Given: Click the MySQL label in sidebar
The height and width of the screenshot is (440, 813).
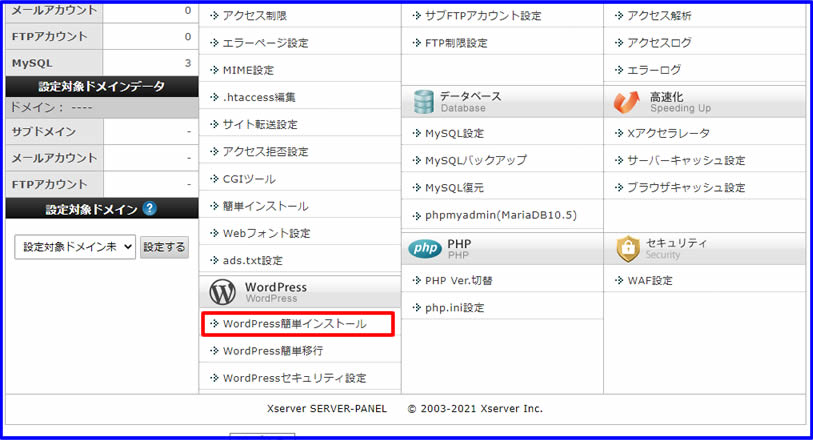Looking at the screenshot, I should click(x=32, y=63).
